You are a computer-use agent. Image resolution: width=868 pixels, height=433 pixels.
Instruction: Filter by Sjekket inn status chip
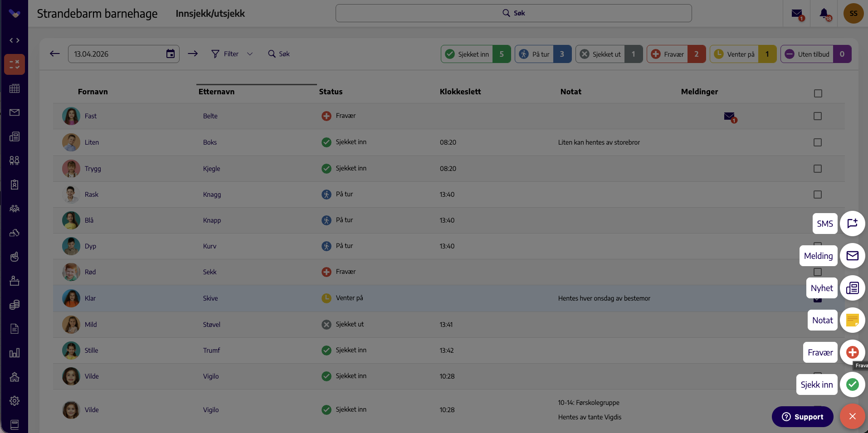(476, 54)
